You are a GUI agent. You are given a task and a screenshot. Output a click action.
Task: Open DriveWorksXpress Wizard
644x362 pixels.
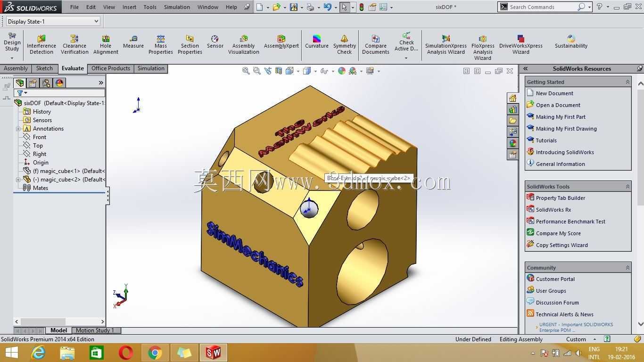pyautogui.click(x=521, y=44)
